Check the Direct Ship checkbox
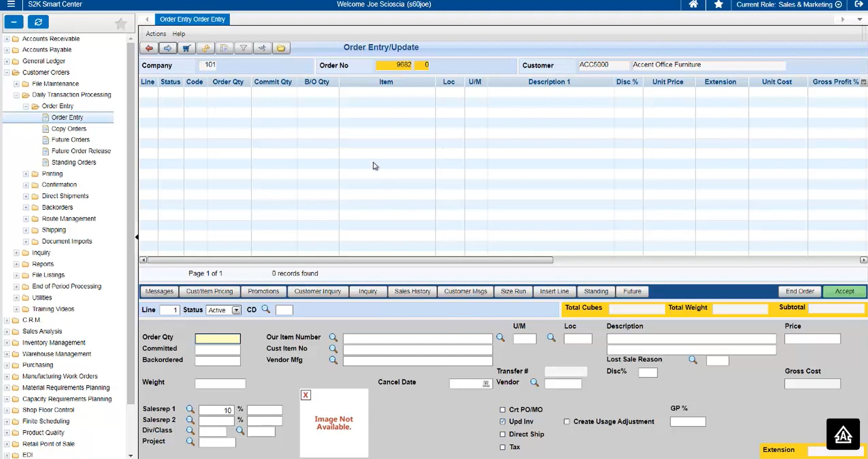 tap(502, 434)
